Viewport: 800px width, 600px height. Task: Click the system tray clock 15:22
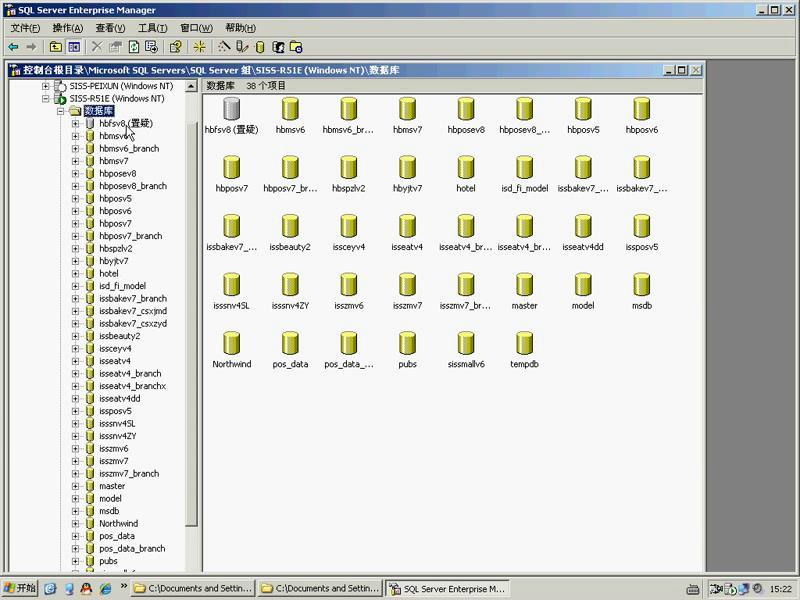(x=781, y=589)
